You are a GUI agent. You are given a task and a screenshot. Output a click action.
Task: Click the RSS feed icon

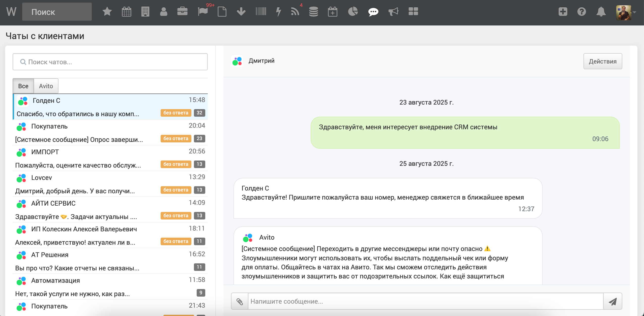click(295, 12)
